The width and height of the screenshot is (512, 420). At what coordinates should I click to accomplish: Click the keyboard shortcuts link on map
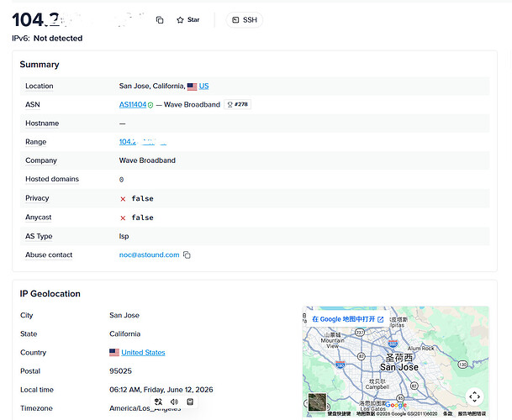(339, 414)
